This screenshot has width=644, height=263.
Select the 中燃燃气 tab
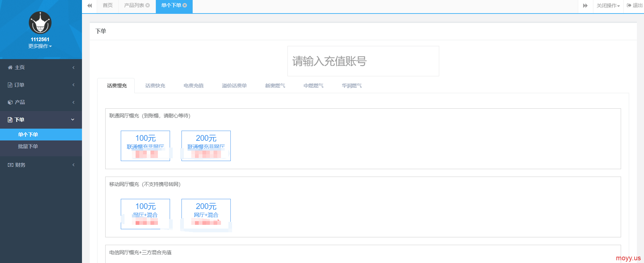pos(313,86)
